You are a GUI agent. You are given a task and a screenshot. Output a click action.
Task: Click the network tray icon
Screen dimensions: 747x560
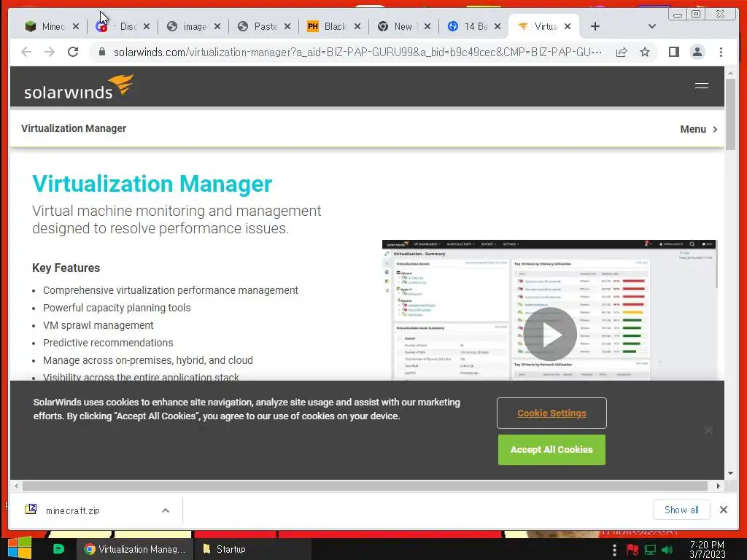[x=650, y=550]
